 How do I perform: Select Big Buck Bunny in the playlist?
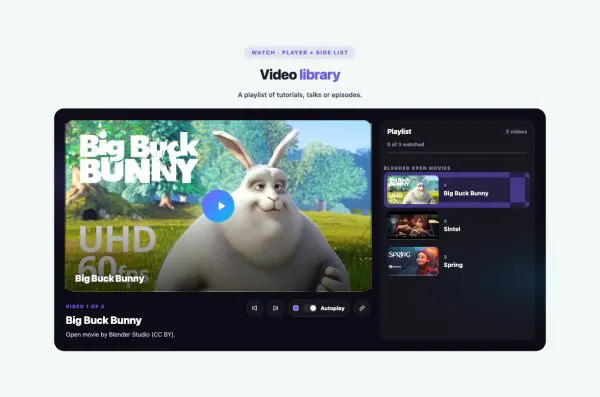tap(457, 190)
